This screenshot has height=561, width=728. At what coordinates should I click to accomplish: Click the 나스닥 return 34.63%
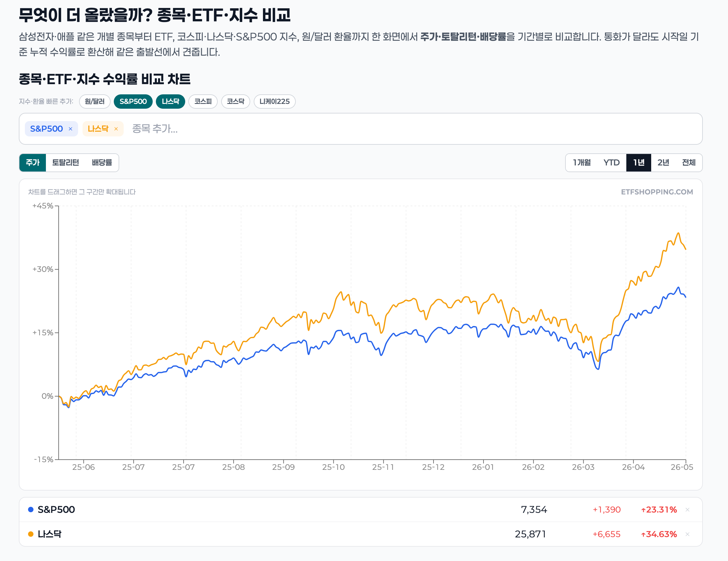click(x=659, y=534)
